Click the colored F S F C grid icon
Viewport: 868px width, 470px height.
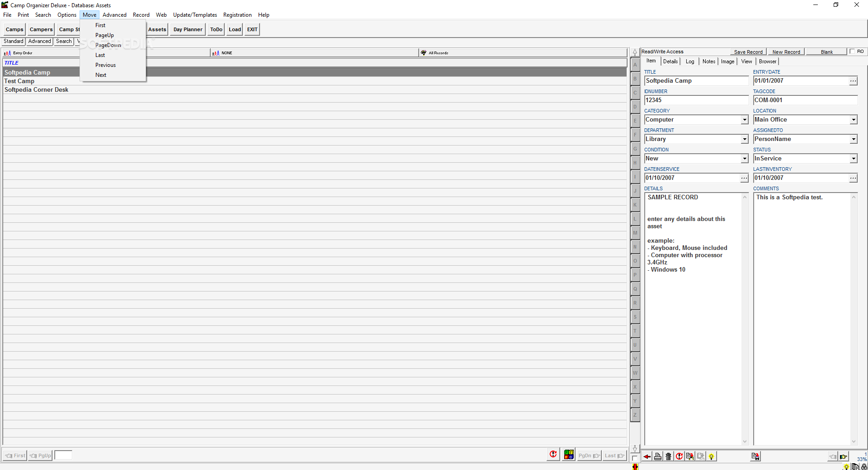(x=569, y=455)
